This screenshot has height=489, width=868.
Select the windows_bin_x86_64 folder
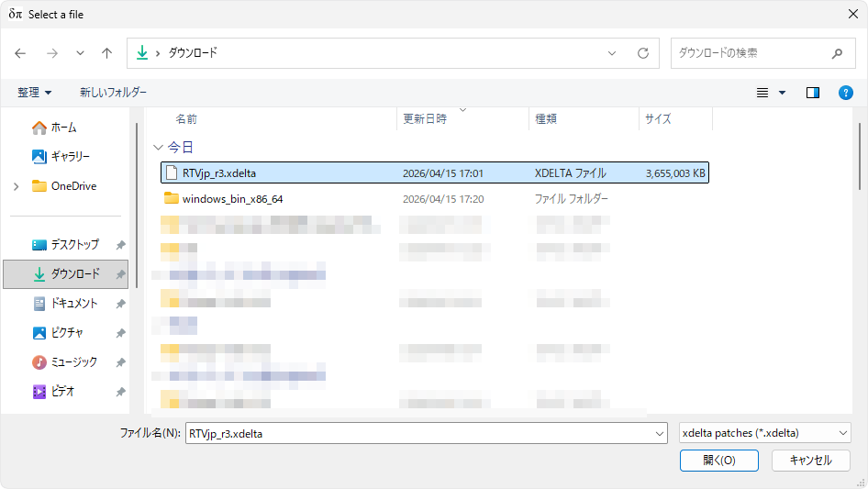(232, 199)
